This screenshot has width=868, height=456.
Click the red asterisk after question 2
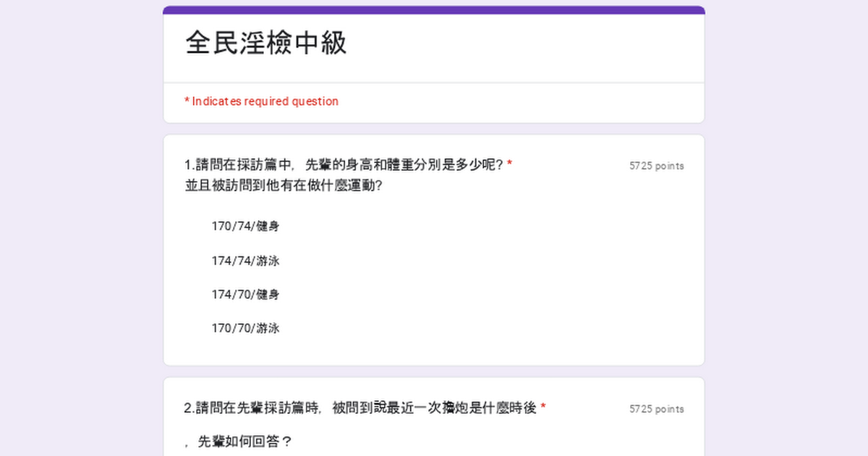point(543,408)
